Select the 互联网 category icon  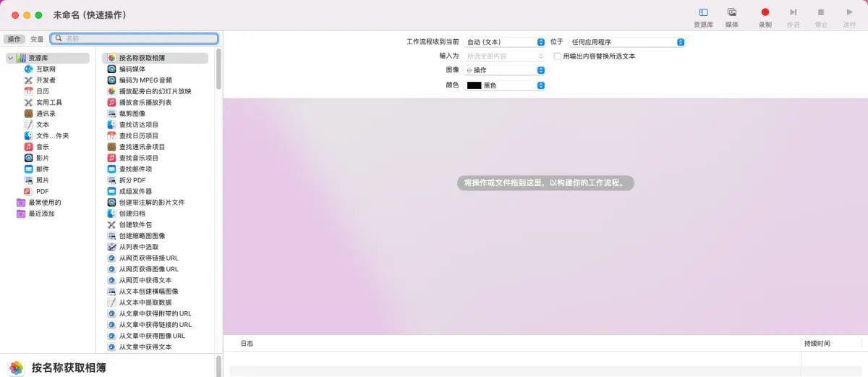(29, 69)
